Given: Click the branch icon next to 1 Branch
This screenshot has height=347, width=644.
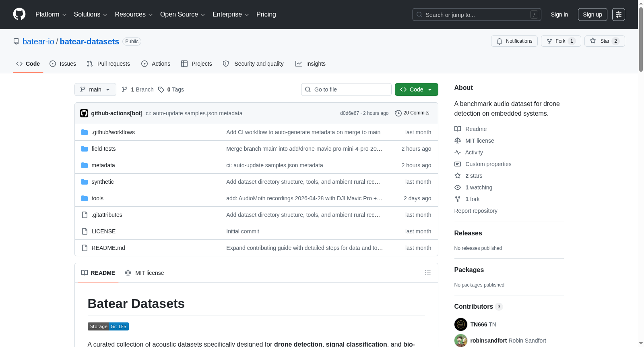Looking at the screenshot, I should [125, 89].
